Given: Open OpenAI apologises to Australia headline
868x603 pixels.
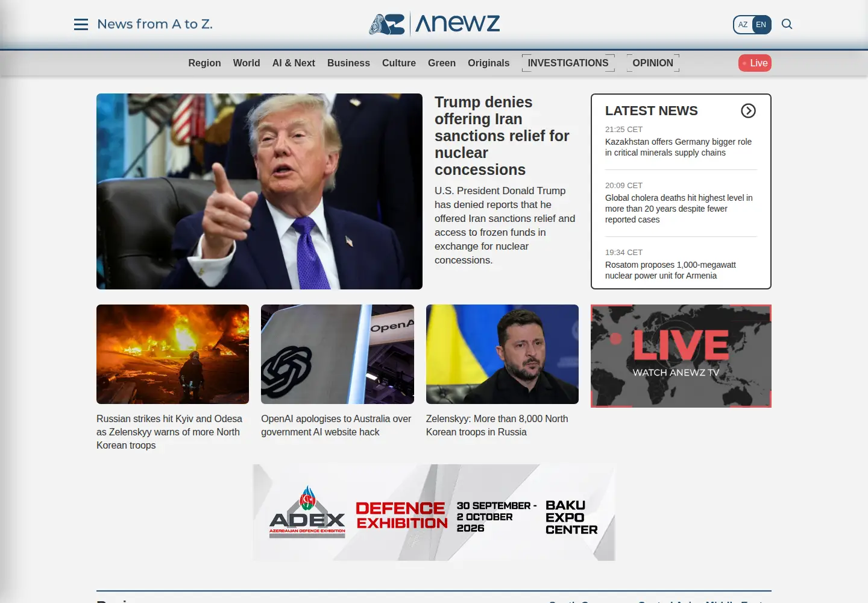Looking at the screenshot, I should click(336, 425).
